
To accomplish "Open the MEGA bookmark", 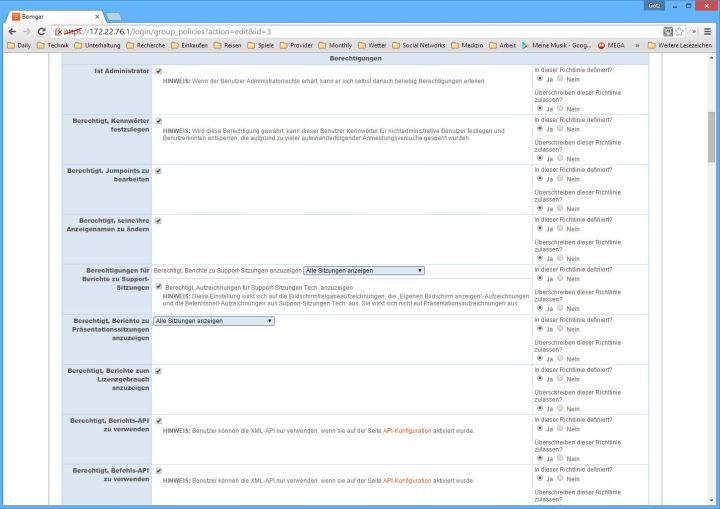I will tap(613, 45).
